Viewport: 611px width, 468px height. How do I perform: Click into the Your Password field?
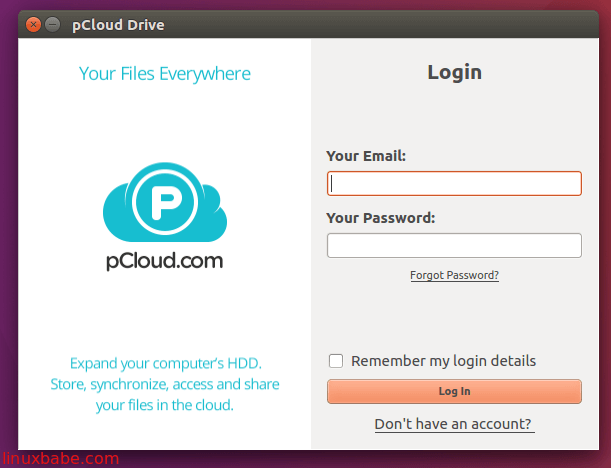(454, 245)
